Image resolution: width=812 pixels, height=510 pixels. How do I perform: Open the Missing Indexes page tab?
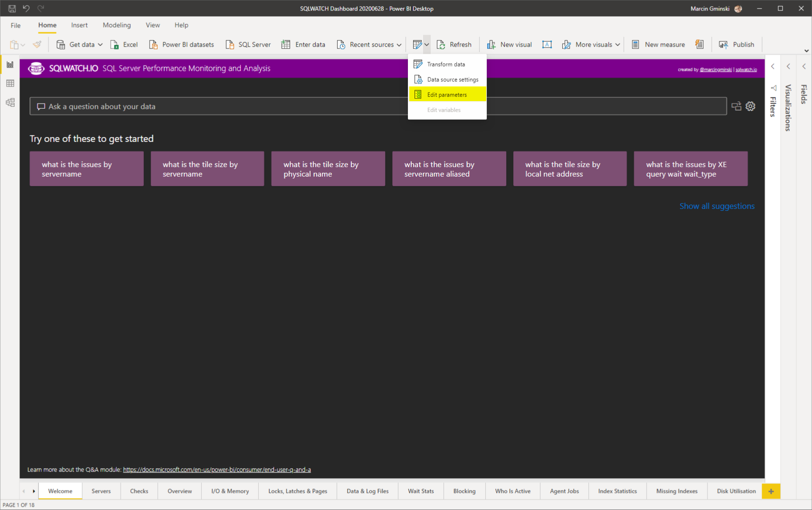[x=677, y=491]
